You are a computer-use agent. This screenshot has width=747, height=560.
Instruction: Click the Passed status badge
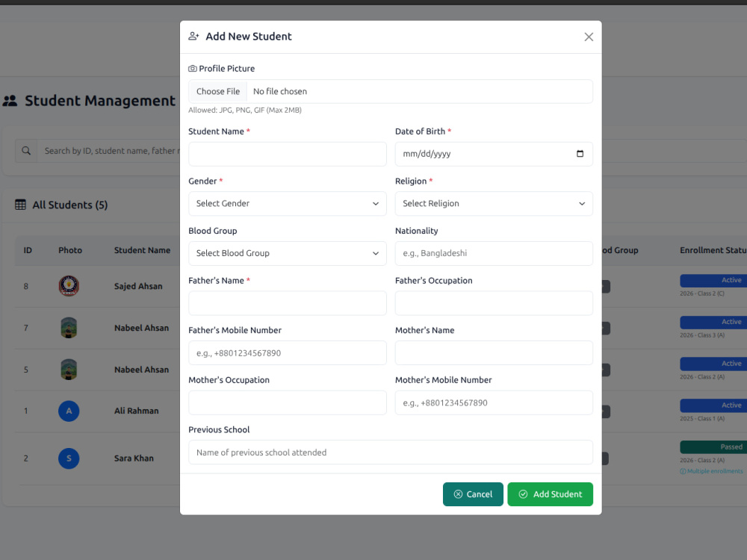click(713, 447)
